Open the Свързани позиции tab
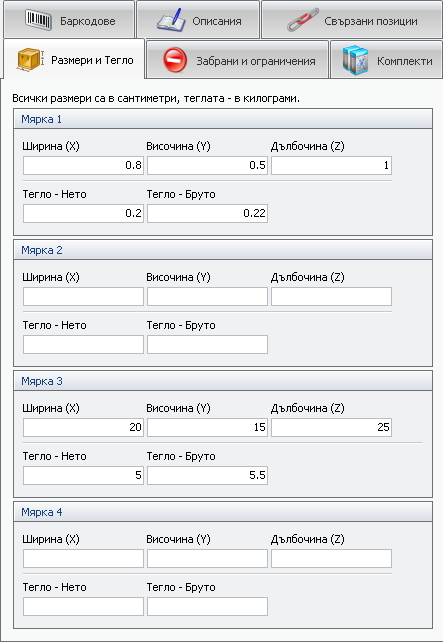The image size is (443, 642). point(352,20)
